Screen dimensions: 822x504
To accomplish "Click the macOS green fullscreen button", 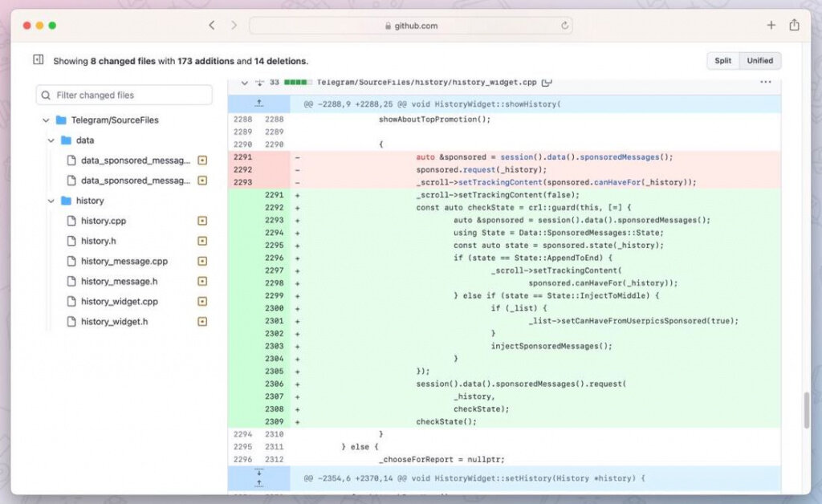I will tap(52, 25).
